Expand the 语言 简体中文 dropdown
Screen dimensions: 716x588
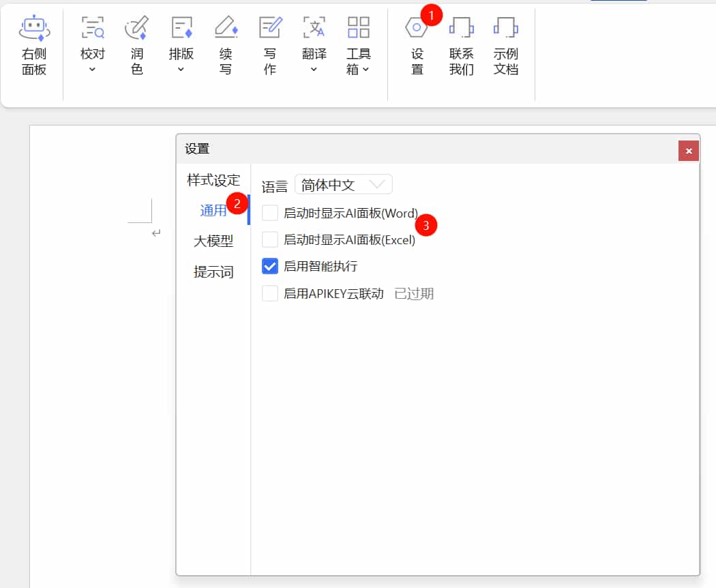[x=344, y=185]
